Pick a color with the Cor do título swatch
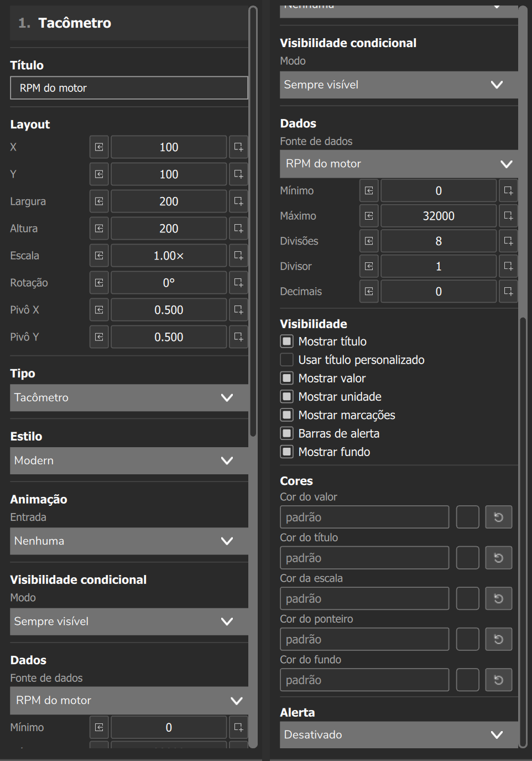 pos(468,558)
